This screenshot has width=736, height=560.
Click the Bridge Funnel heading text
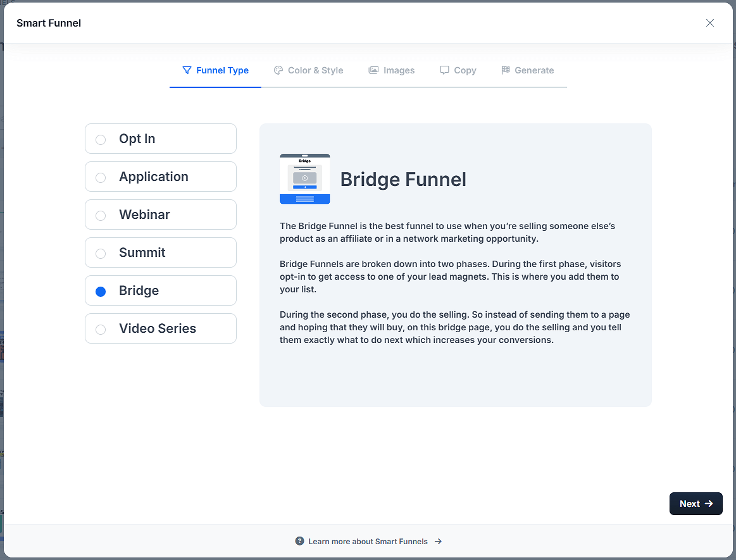403,179
